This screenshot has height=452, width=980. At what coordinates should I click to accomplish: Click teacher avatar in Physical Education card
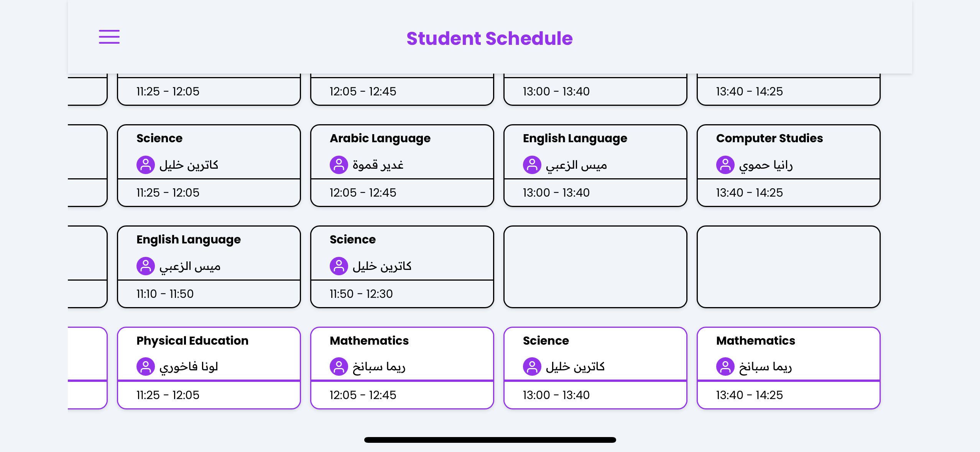tap(146, 367)
